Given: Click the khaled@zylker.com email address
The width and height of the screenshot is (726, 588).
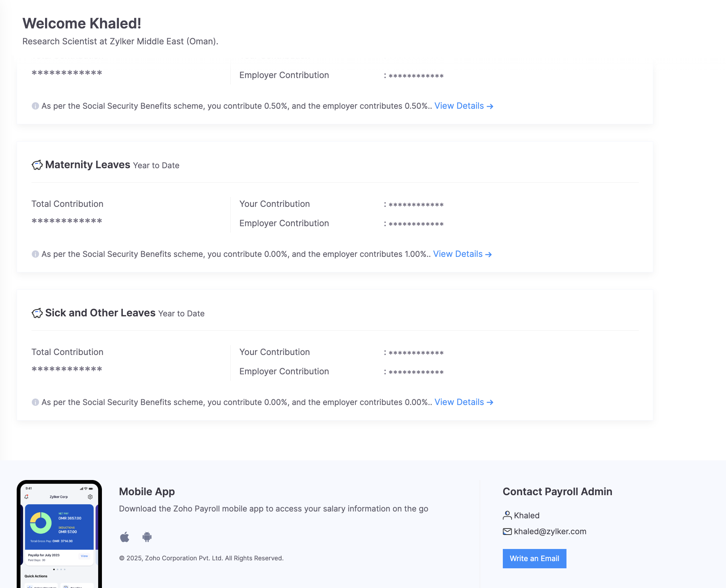Looking at the screenshot, I should pyautogui.click(x=550, y=532).
